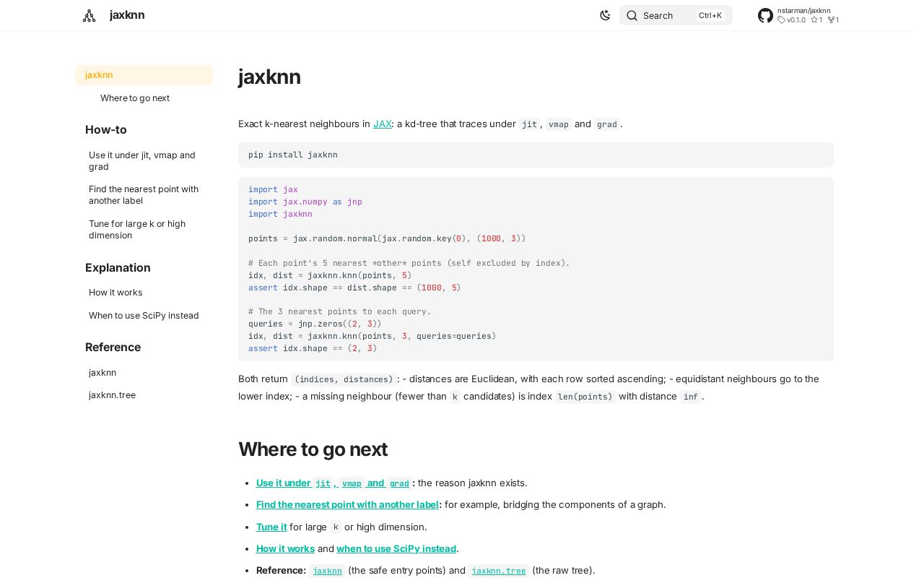The height and width of the screenshot is (578, 924).
Task: Open 'When to use SciPy instead' in sidebar
Action: point(144,316)
